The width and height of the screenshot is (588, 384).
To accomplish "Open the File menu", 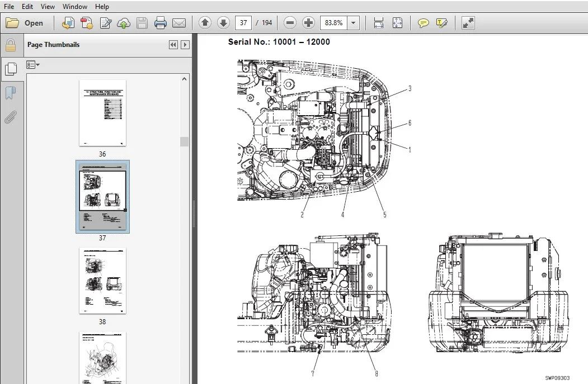I will pos(9,6).
